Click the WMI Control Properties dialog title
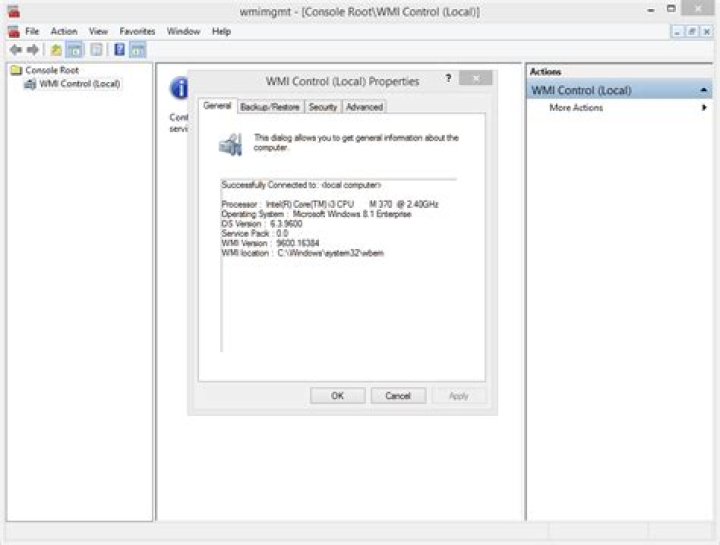 tap(343, 81)
